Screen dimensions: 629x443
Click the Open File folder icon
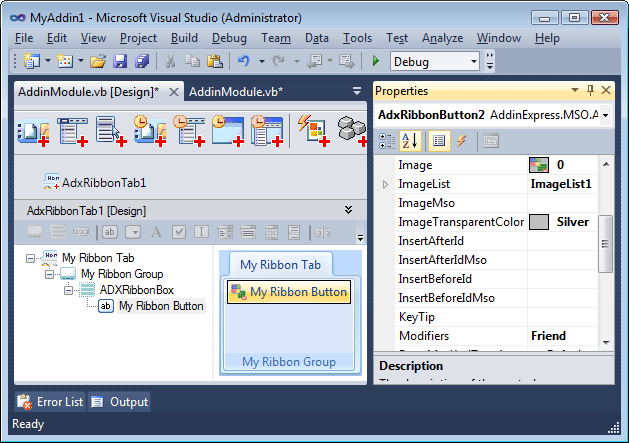point(98,61)
